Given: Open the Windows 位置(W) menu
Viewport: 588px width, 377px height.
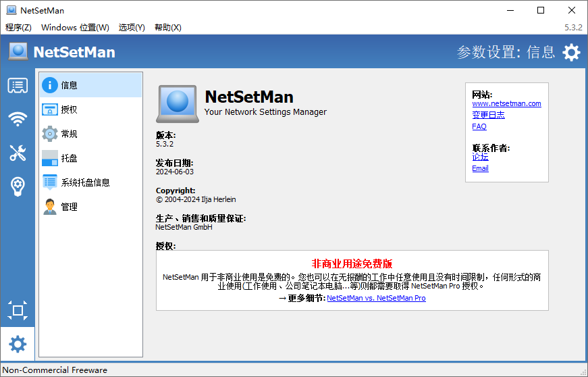Looking at the screenshot, I should (75, 28).
